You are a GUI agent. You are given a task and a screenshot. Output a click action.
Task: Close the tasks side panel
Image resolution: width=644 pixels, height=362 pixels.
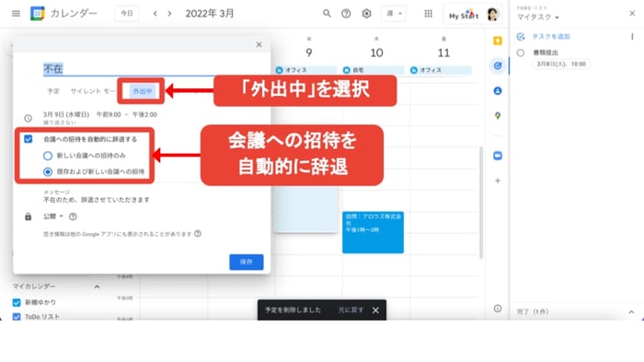pyautogui.click(x=632, y=14)
